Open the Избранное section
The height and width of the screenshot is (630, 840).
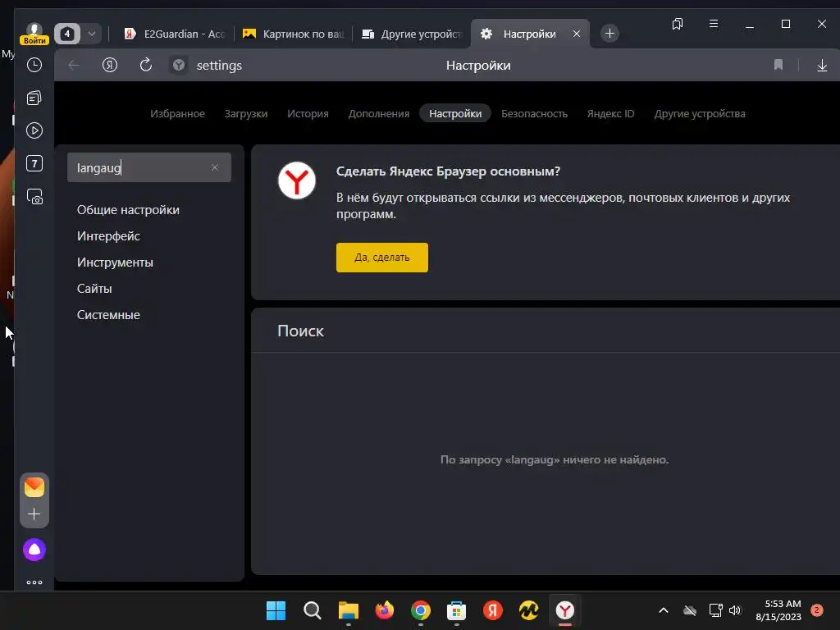pyautogui.click(x=177, y=113)
